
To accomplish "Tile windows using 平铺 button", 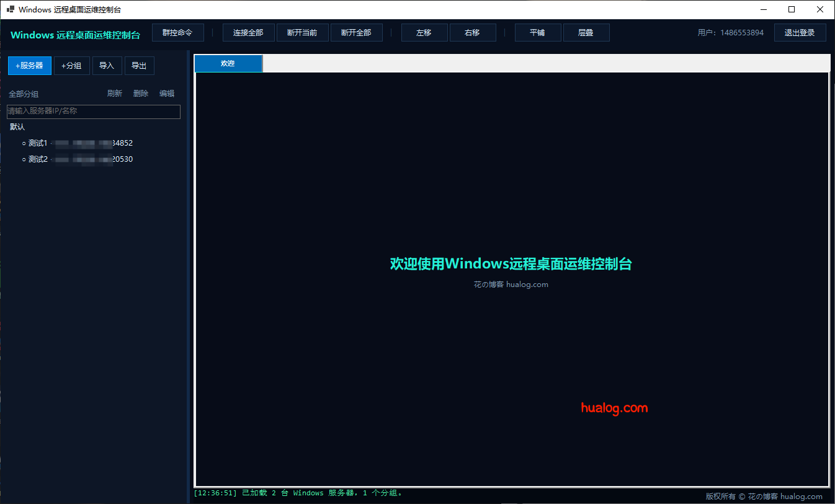I will (x=538, y=33).
